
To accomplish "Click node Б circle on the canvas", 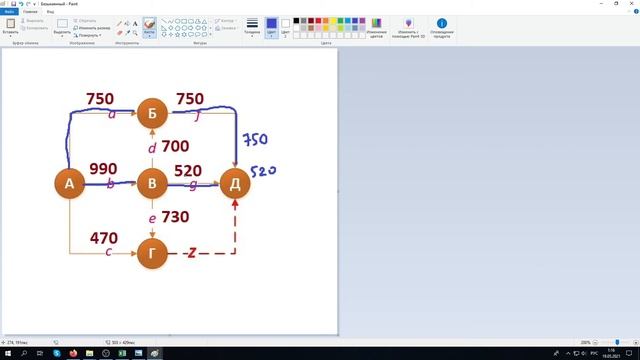I will [152, 113].
